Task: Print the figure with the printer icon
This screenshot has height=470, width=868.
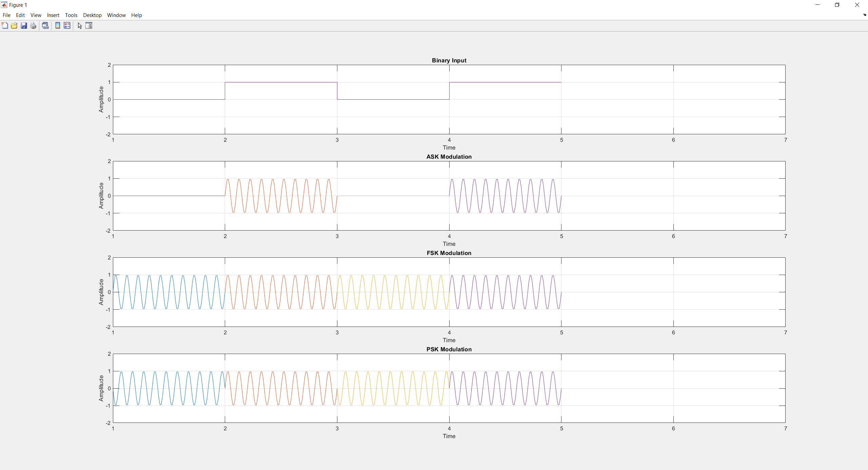Action: [x=33, y=26]
